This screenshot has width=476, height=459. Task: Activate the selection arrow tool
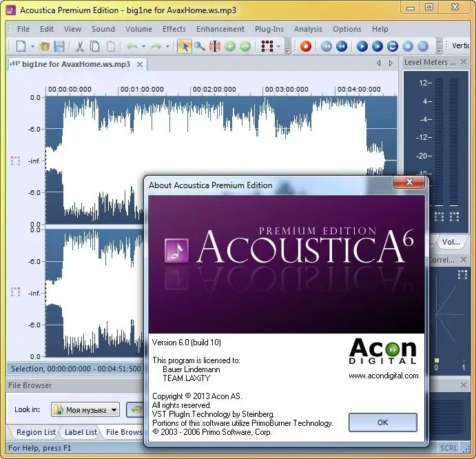pyautogui.click(x=184, y=46)
